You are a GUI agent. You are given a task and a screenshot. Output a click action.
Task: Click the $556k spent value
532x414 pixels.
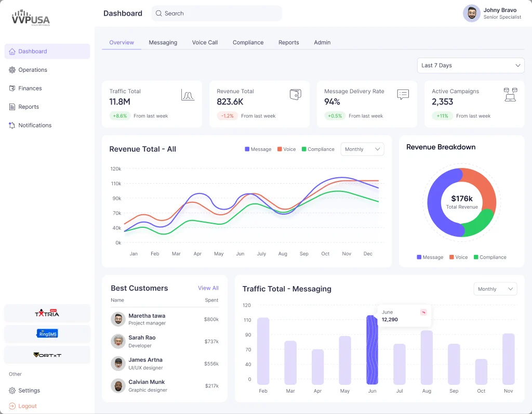coord(211,364)
